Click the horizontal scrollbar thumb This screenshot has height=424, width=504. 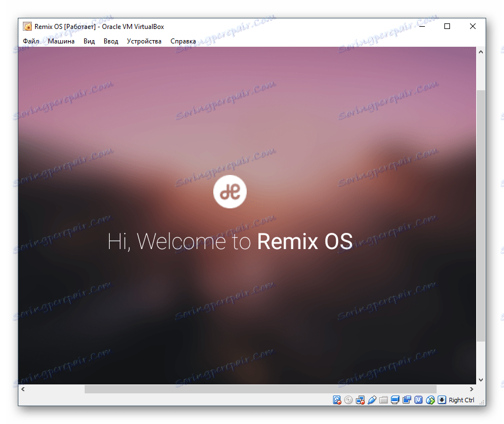[261, 389]
